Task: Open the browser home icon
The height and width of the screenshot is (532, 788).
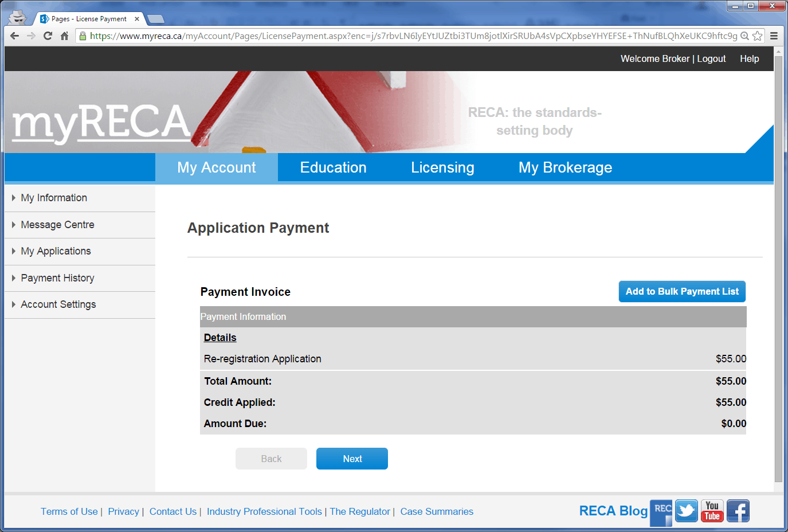Action: point(64,36)
